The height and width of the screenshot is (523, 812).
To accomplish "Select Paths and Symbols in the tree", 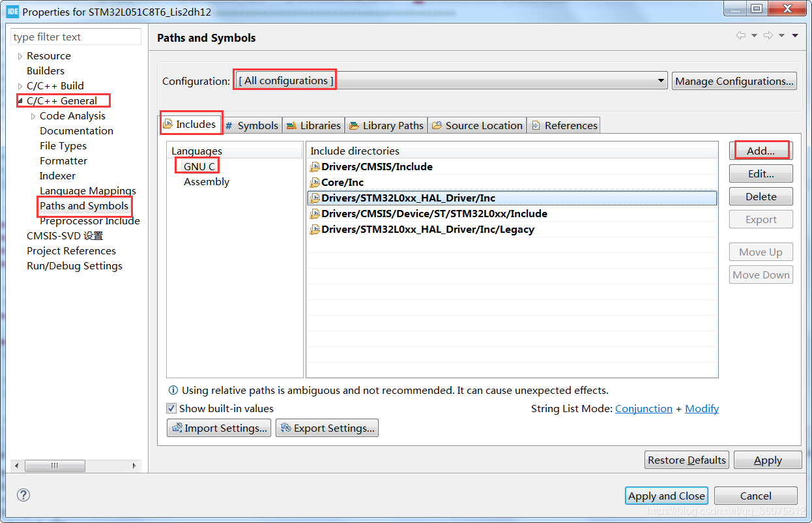I will click(84, 206).
